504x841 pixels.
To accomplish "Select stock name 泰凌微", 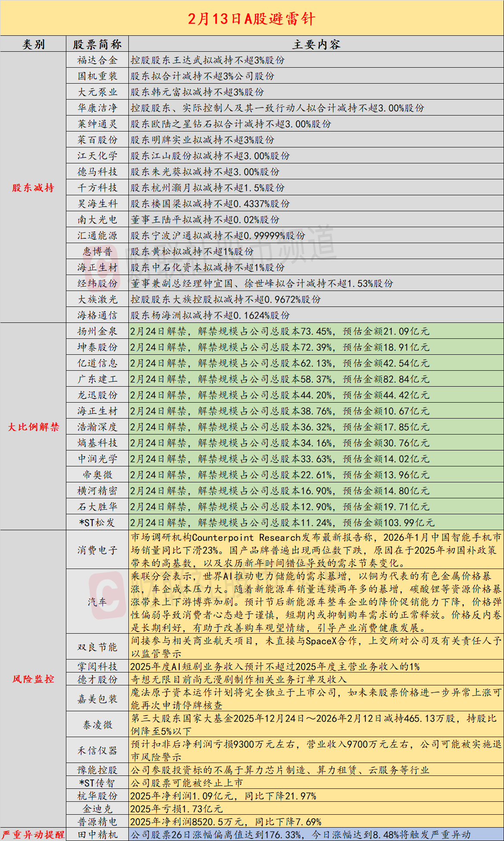I will point(97,725).
